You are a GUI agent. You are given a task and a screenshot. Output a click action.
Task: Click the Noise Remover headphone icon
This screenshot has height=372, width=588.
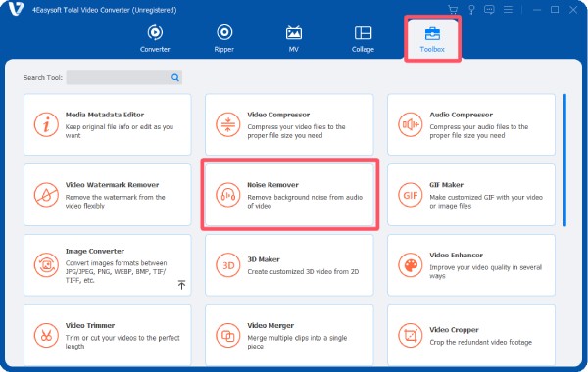[x=228, y=195]
